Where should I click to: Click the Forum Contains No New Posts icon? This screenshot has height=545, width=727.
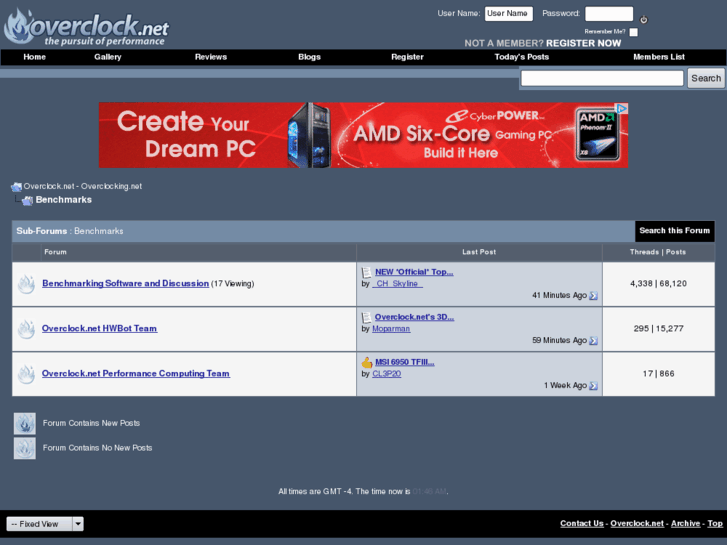[x=25, y=448]
